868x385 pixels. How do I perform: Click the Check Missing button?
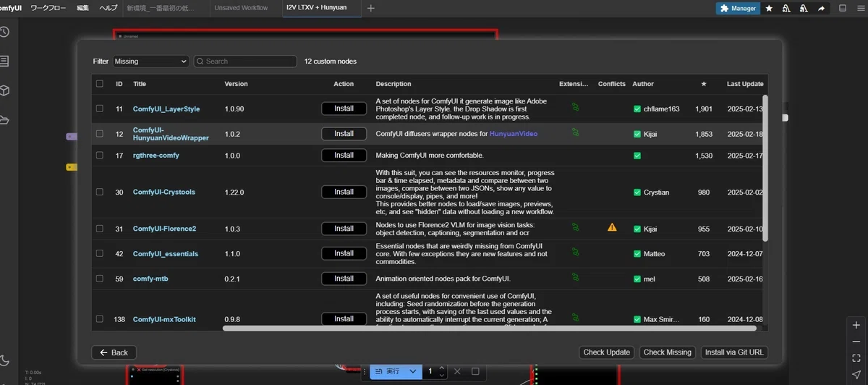point(668,352)
